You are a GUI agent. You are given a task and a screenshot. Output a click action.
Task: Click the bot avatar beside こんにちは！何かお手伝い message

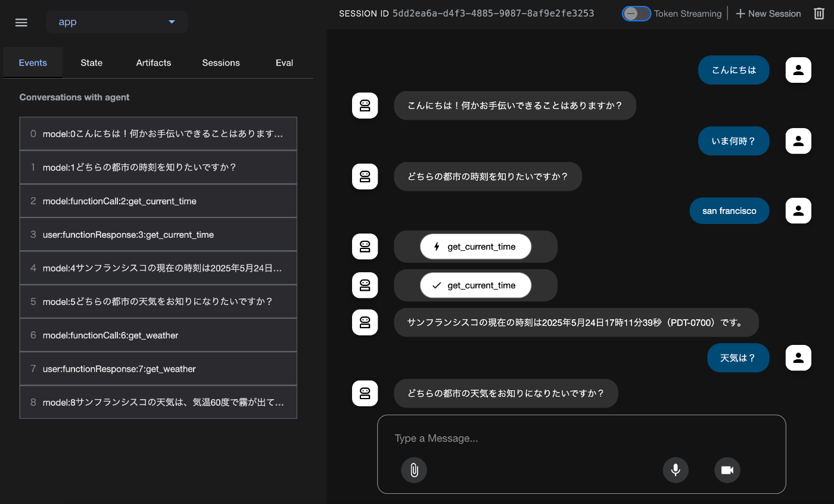point(365,105)
